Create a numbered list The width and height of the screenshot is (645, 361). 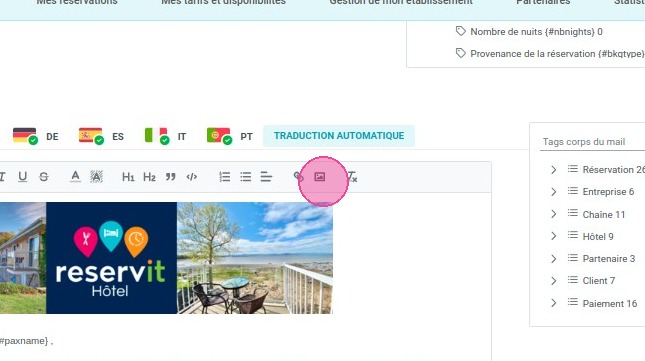coord(225,177)
